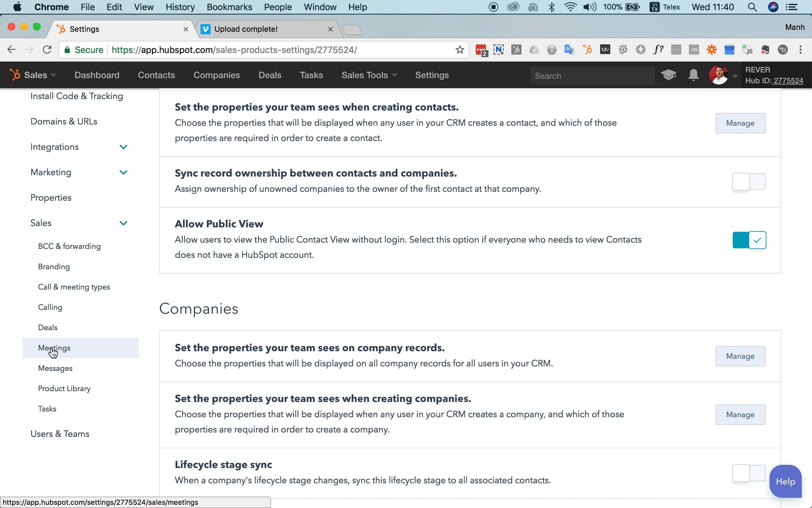Collapse the Sales sidebar section

(123, 223)
